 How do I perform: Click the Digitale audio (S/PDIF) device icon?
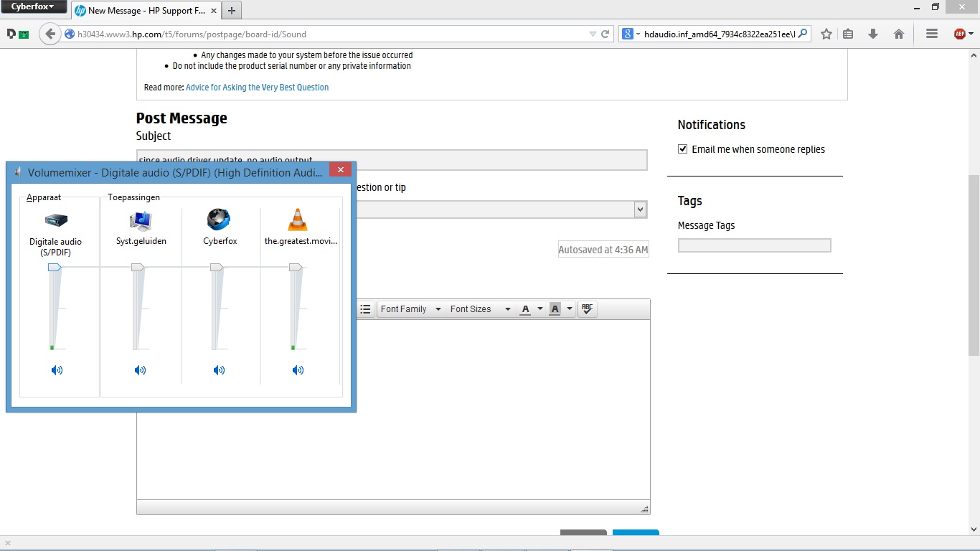pyautogui.click(x=56, y=220)
